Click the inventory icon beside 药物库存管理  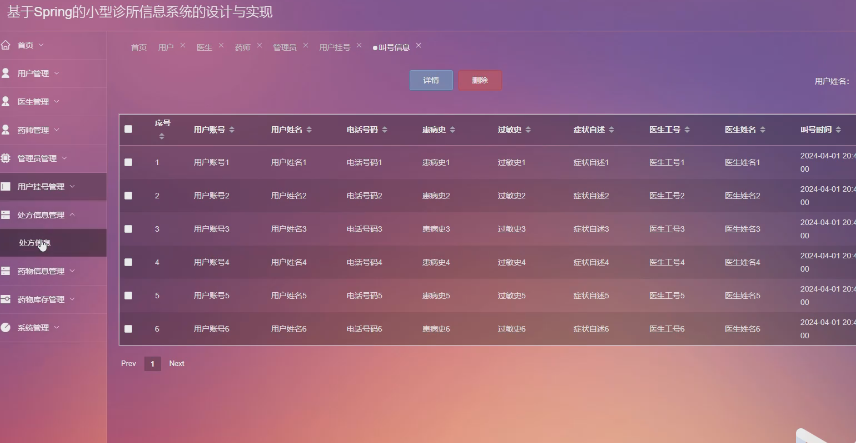point(5,299)
